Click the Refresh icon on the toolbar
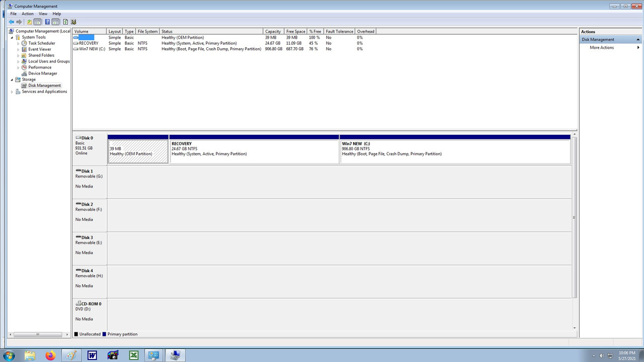Viewport: 644px width, 362px height. (65, 22)
